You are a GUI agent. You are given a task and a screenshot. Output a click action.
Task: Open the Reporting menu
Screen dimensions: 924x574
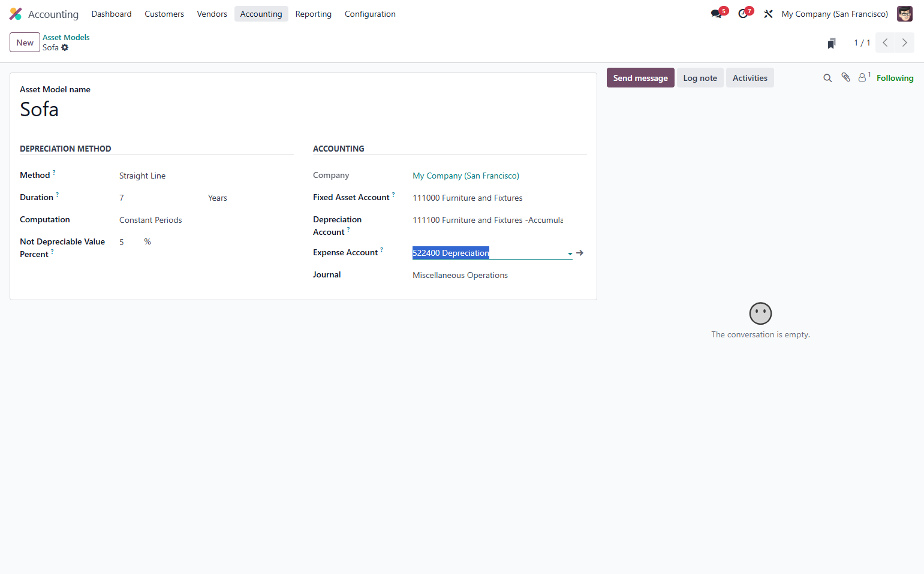[x=314, y=14]
